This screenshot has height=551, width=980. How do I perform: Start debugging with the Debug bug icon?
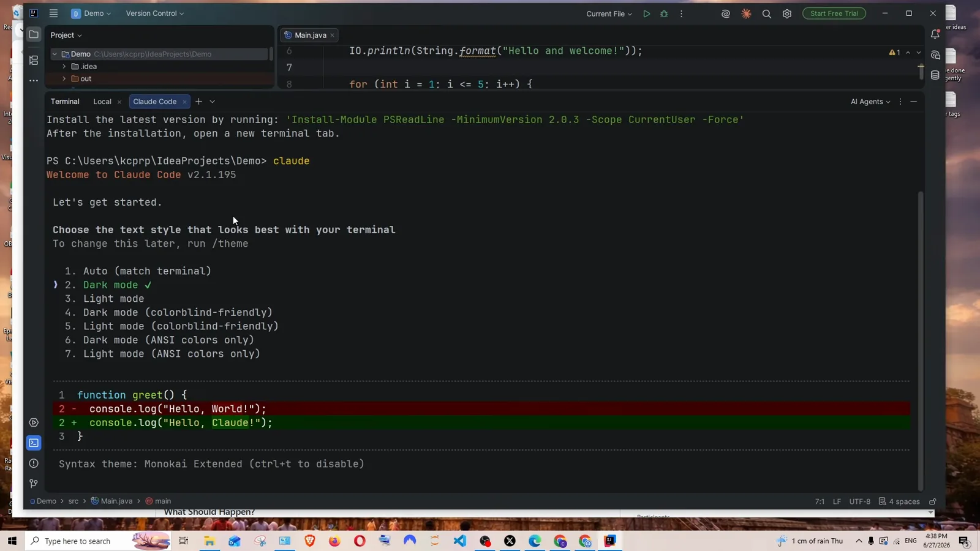pos(664,13)
